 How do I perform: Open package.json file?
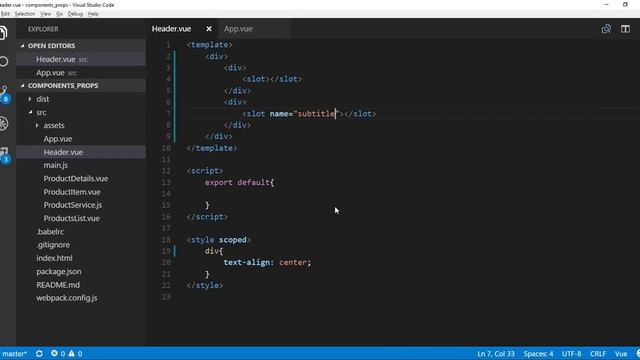tap(81, 271)
